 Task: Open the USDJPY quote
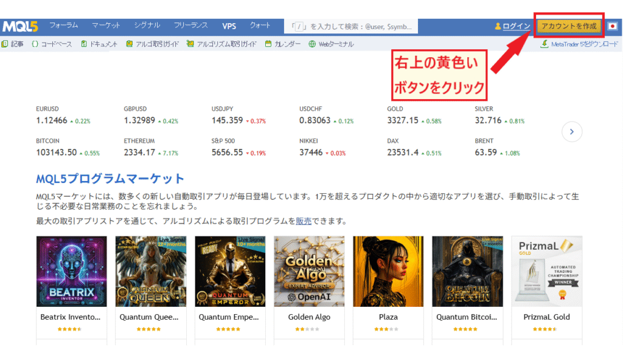(238, 115)
